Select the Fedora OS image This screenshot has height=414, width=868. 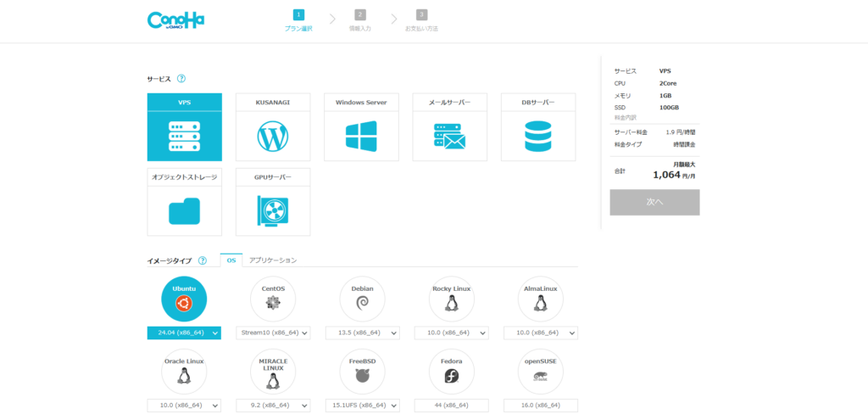click(452, 372)
